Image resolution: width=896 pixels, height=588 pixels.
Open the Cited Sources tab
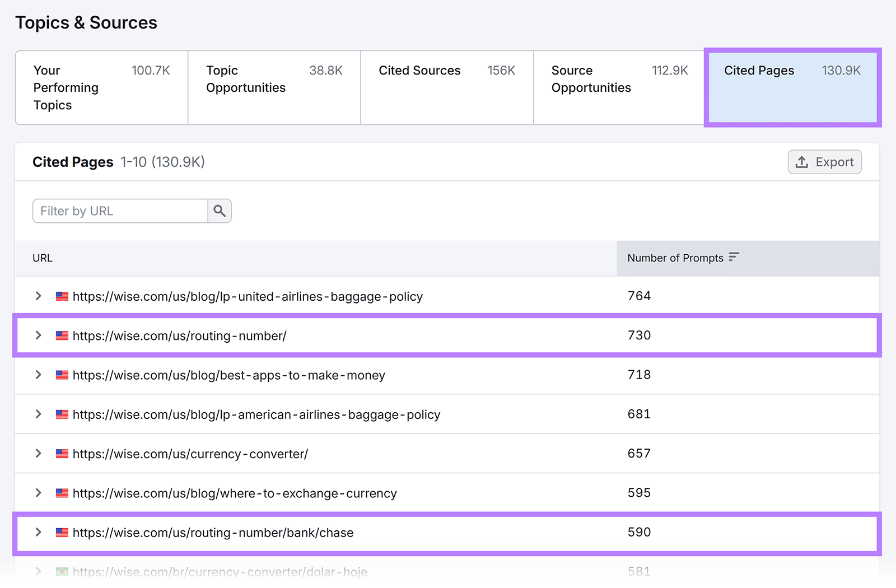[447, 88]
